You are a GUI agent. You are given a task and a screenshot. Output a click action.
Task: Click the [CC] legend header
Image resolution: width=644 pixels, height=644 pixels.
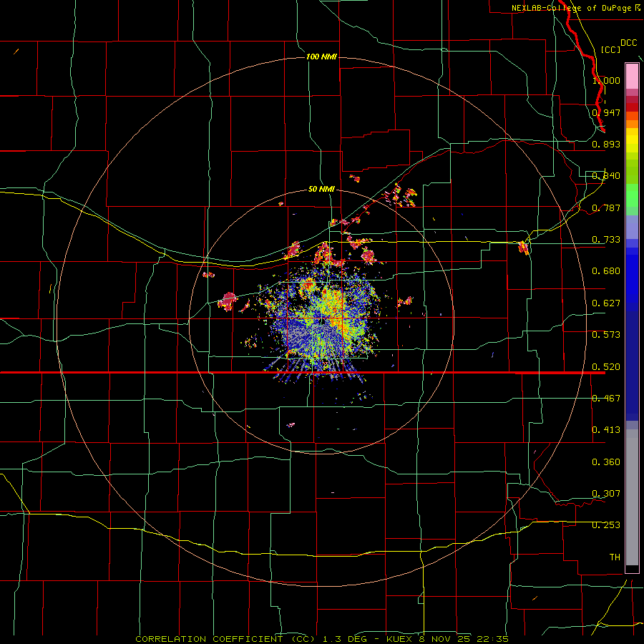(x=610, y=49)
